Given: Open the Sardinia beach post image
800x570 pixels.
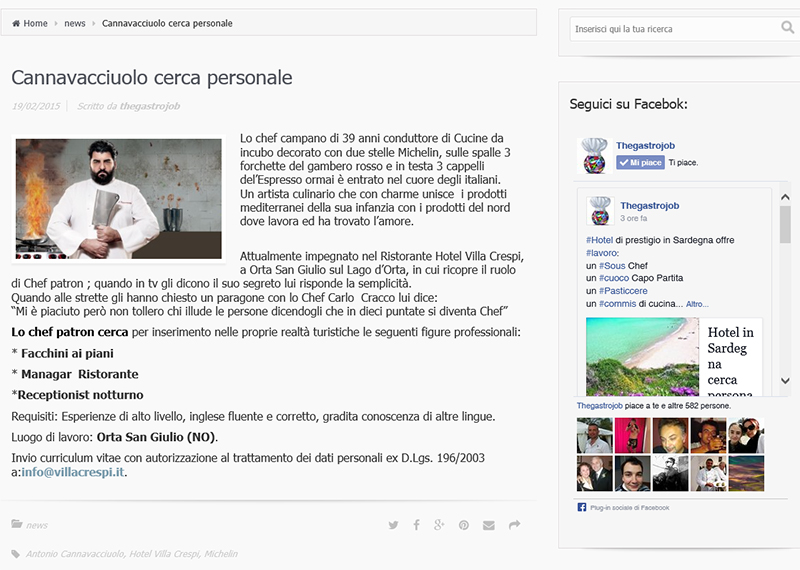Looking at the screenshot, I should (642, 357).
